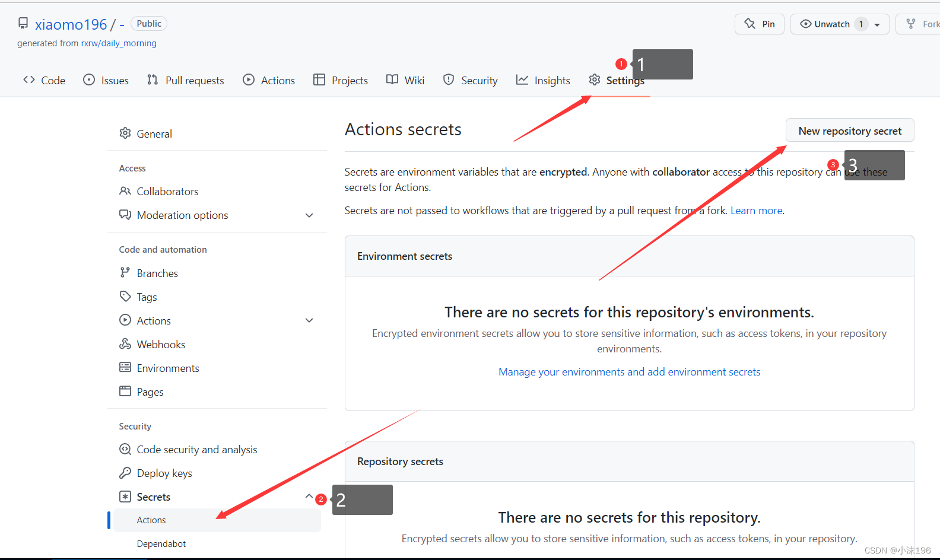Click the Branches git-branch icon

(x=125, y=272)
